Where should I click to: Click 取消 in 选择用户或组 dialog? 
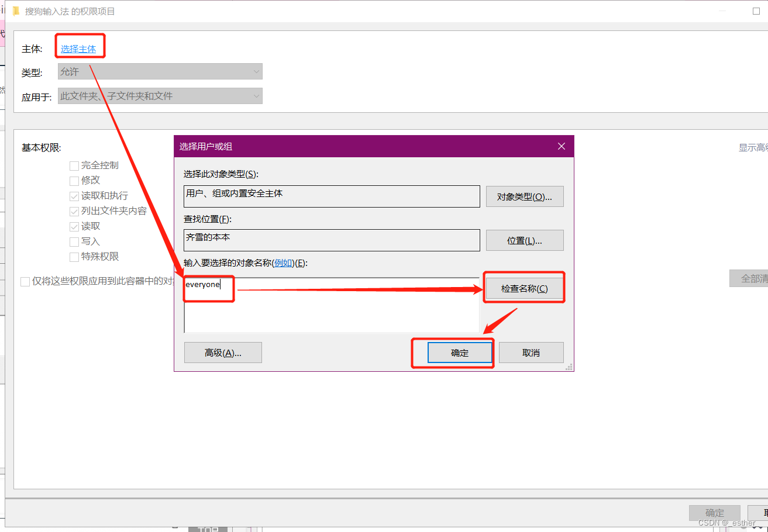pyautogui.click(x=531, y=353)
